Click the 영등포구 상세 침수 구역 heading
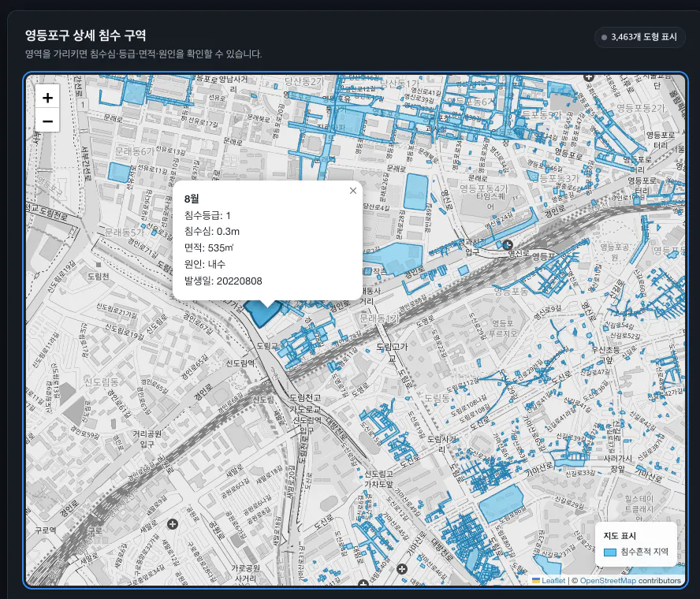The width and height of the screenshot is (700, 599). 85,35
